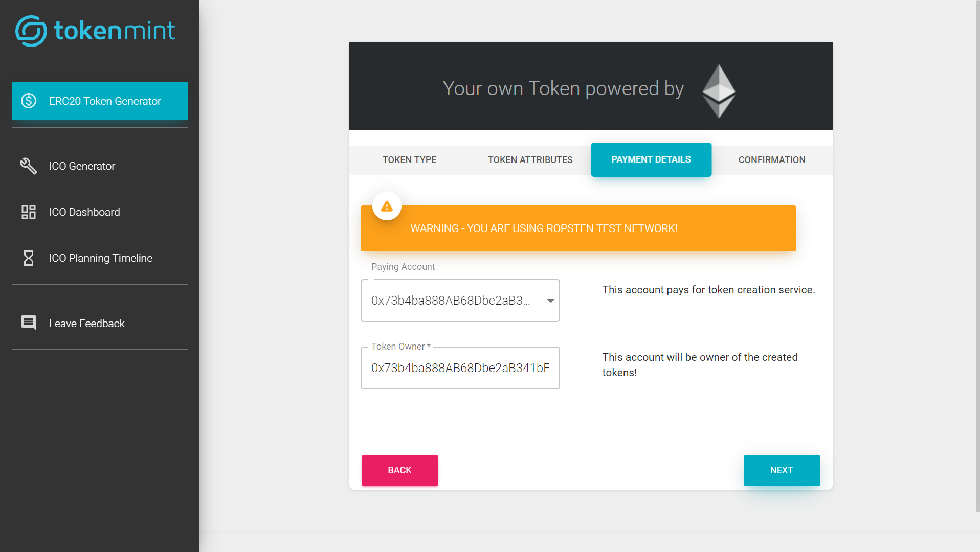Click the warning triangle icon above the alert
Image resolution: width=980 pixels, height=552 pixels.
pyautogui.click(x=387, y=205)
